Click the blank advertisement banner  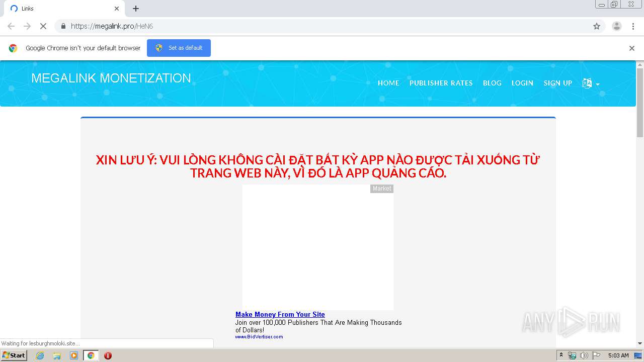[318, 247]
